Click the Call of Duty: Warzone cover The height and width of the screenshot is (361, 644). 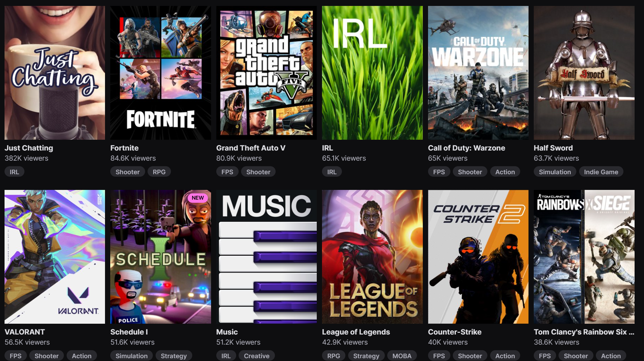click(478, 72)
